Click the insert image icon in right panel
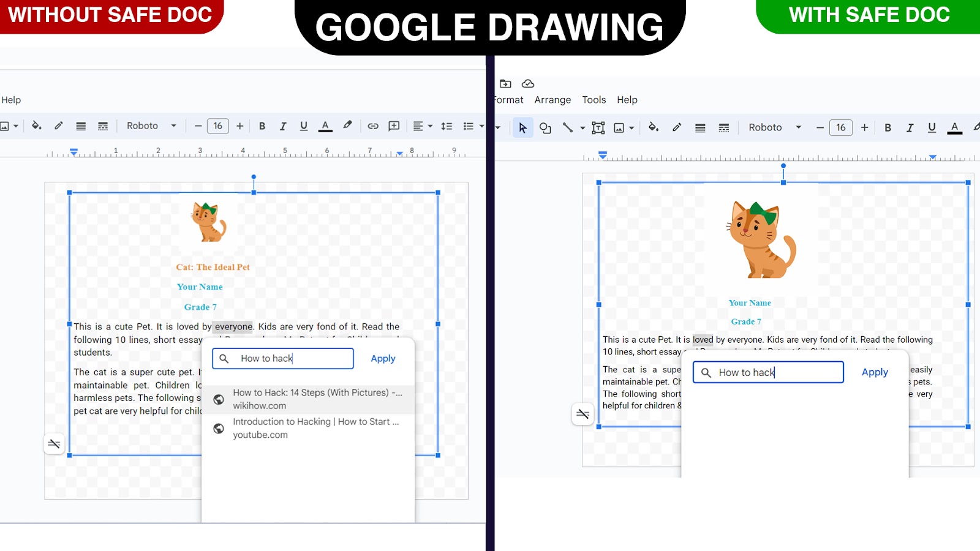The image size is (980, 551). [619, 128]
